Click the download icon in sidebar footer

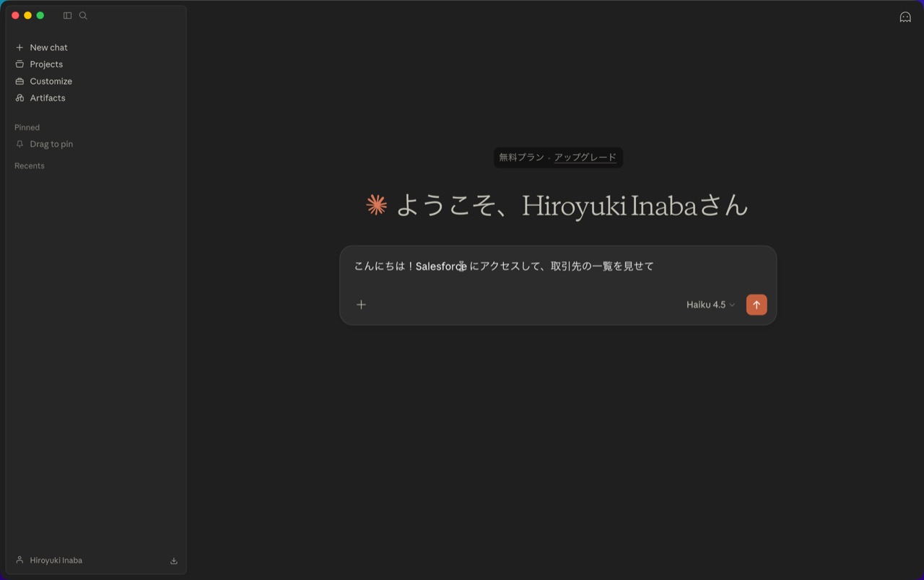pos(174,560)
